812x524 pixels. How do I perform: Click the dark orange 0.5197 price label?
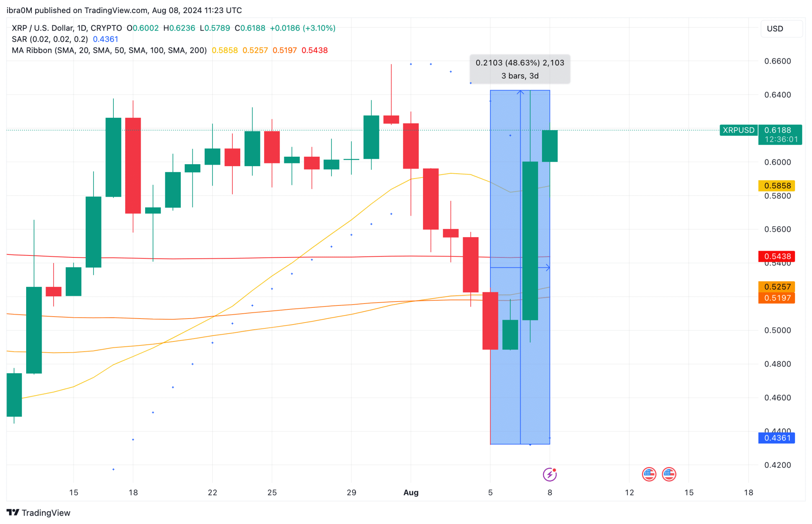pos(777,298)
